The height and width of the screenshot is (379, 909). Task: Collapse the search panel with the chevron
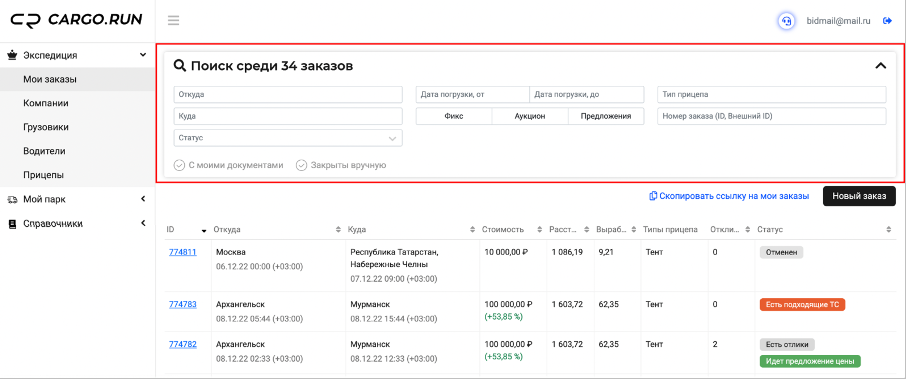(881, 66)
